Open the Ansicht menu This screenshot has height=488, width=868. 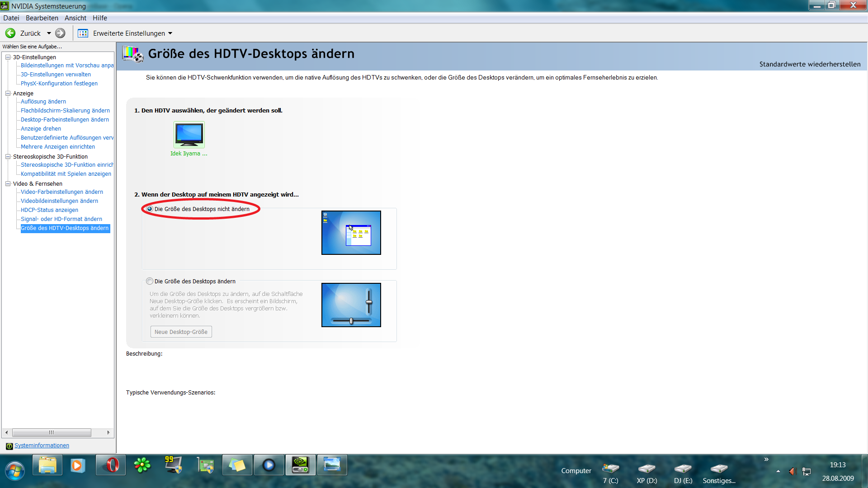click(x=75, y=18)
